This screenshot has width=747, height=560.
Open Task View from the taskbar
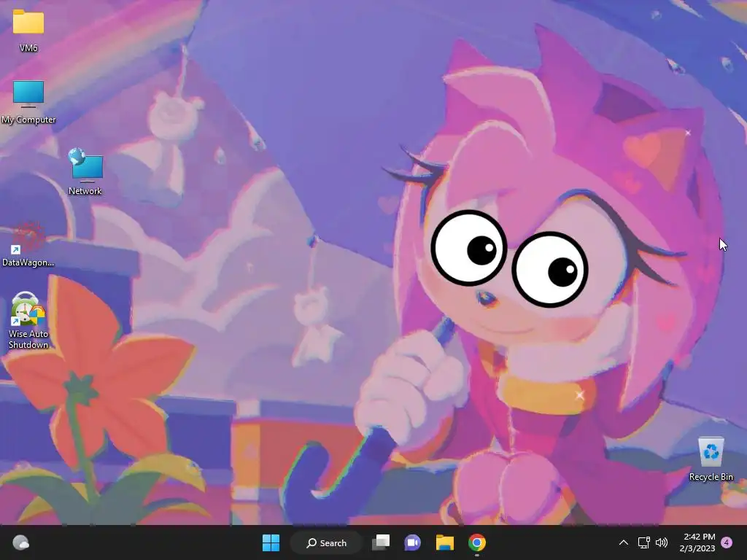pyautogui.click(x=381, y=542)
